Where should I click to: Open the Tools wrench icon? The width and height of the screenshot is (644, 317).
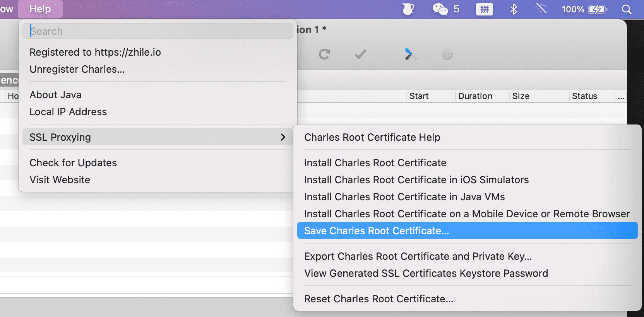[x=411, y=54]
